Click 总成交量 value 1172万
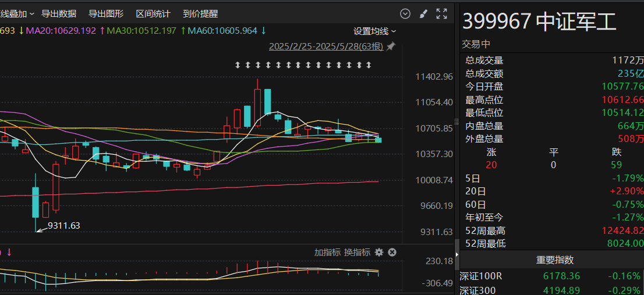Viewport: 644px width, 295px height. pyautogui.click(x=628, y=61)
